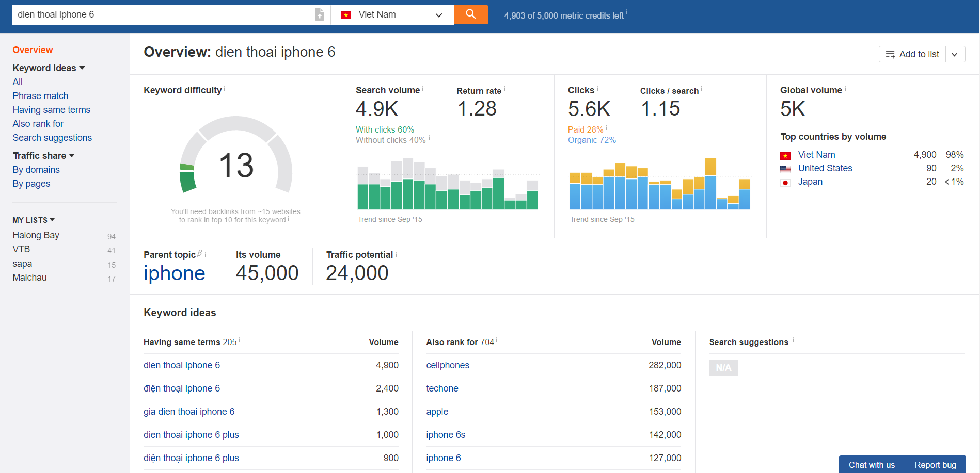Open the Viet Nam country dropdown

coord(392,14)
